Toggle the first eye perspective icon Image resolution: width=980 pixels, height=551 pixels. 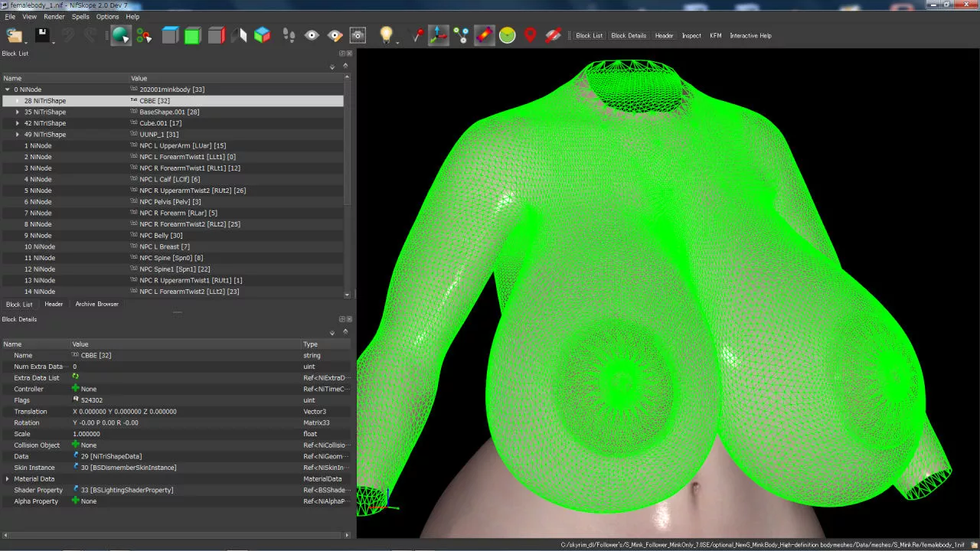tap(312, 35)
